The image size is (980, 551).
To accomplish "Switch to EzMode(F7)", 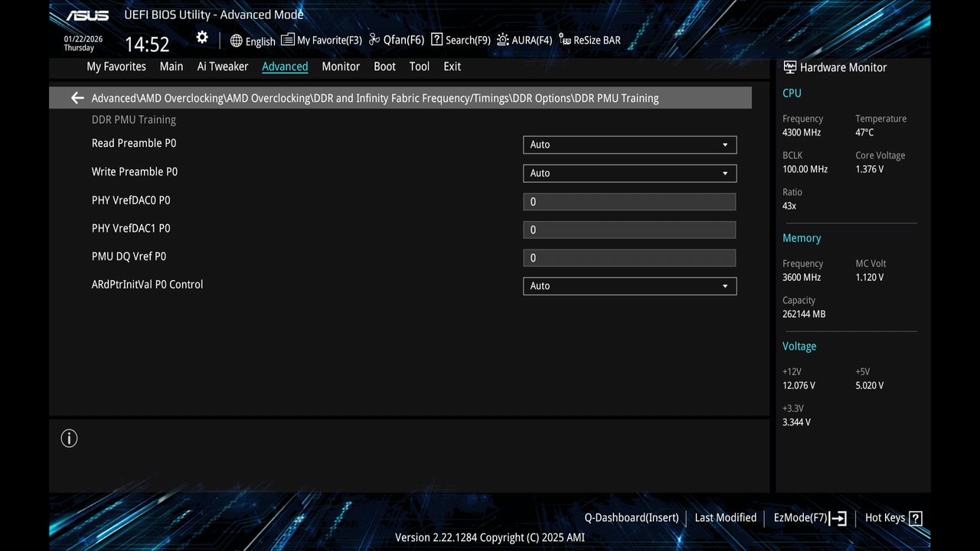I will (x=801, y=517).
